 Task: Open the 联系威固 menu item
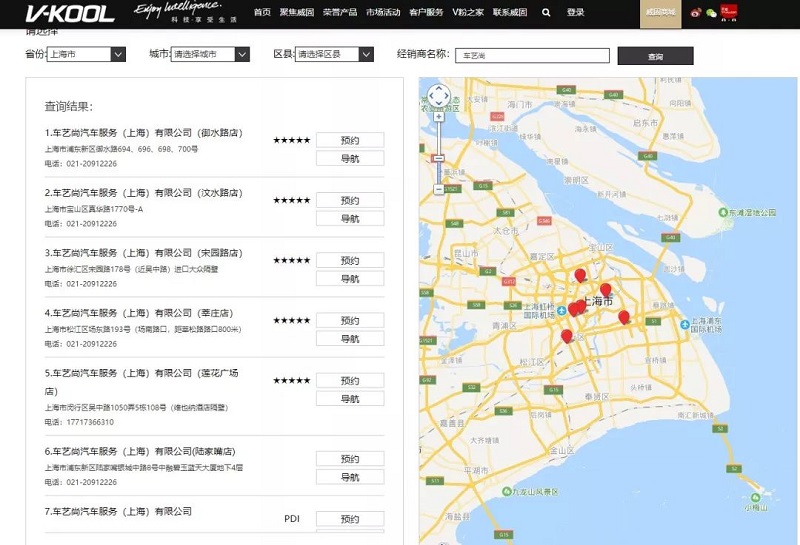[x=510, y=12]
